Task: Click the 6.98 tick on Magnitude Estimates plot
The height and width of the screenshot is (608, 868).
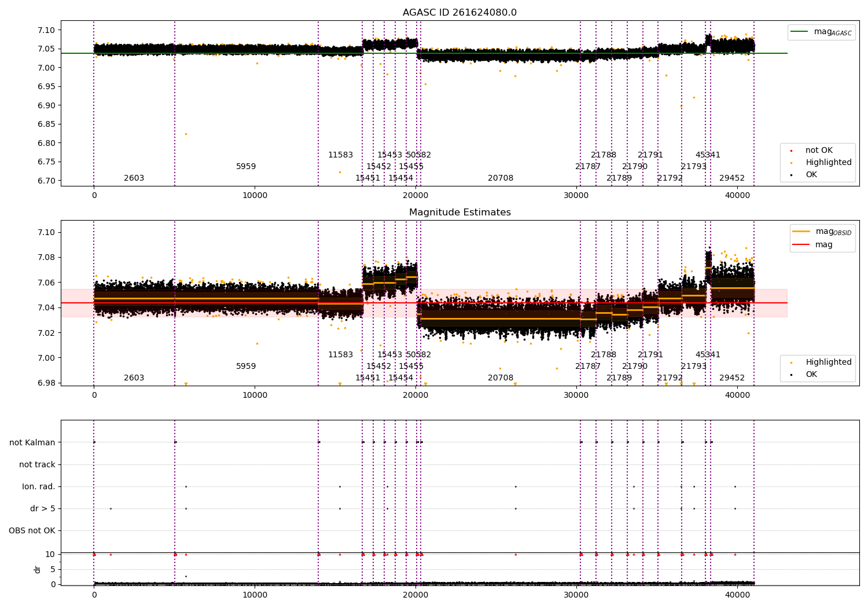Action: click(48, 383)
